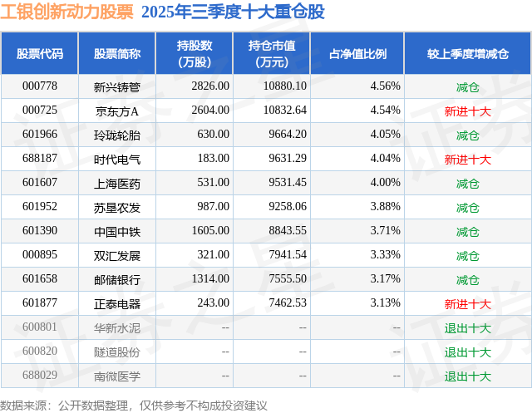Click the 数据来源 disclaimer footer text
Screen dimensions: 532x413
tap(133, 406)
